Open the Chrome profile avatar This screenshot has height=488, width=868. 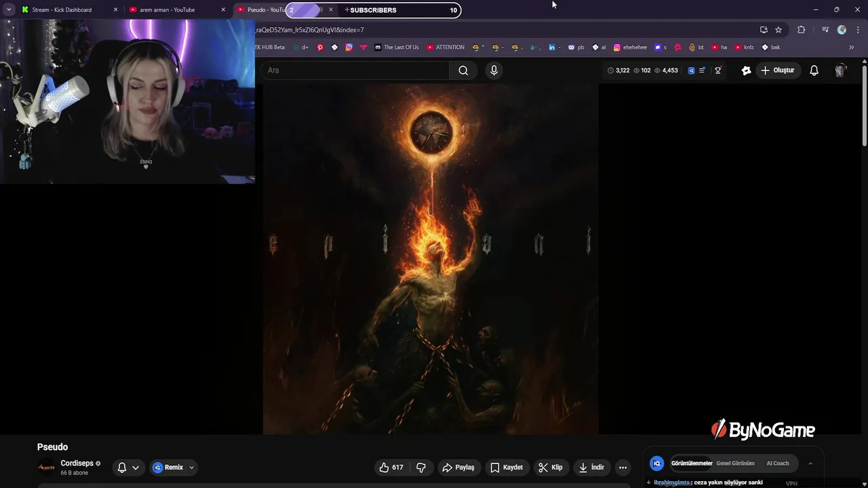[842, 30]
